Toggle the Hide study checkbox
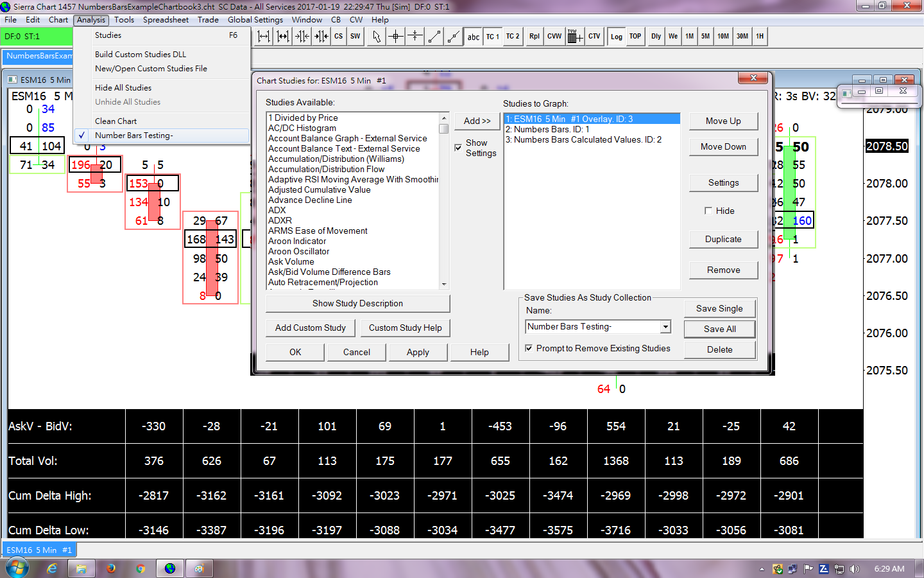Viewport: 924px width, 578px height. point(708,211)
